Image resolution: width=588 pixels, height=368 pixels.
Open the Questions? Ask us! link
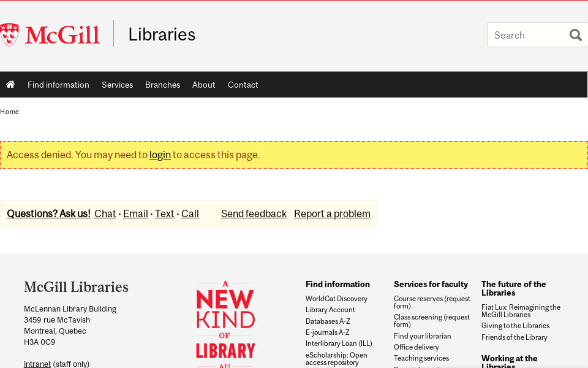click(x=48, y=213)
